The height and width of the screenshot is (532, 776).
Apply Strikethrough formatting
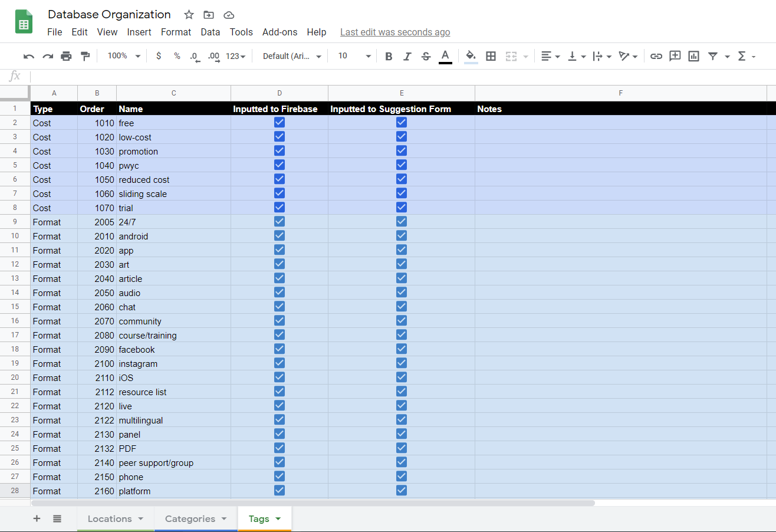[x=426, y=56]
